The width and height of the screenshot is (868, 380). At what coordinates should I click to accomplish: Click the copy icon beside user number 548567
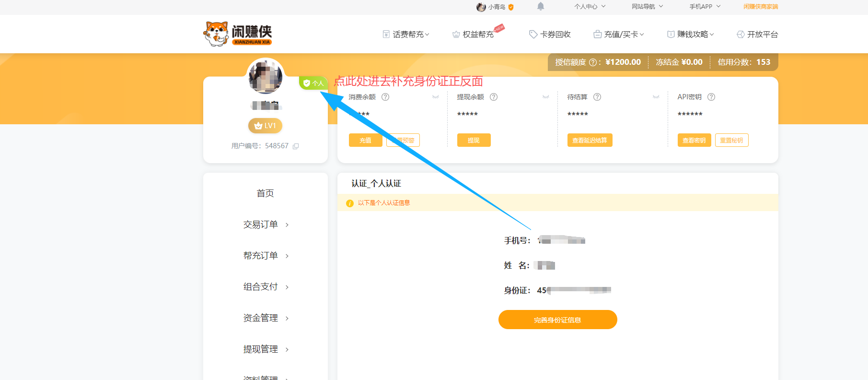[x=296, y=146]
